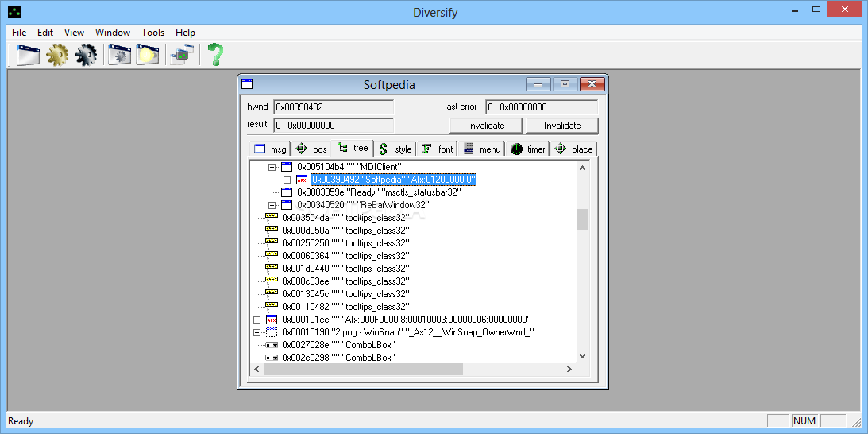Image resolution: width=868 pixels, height=434 pixels.
Task: Click the tree vertical scrollbar up arrow
Action: pos(582,168)
